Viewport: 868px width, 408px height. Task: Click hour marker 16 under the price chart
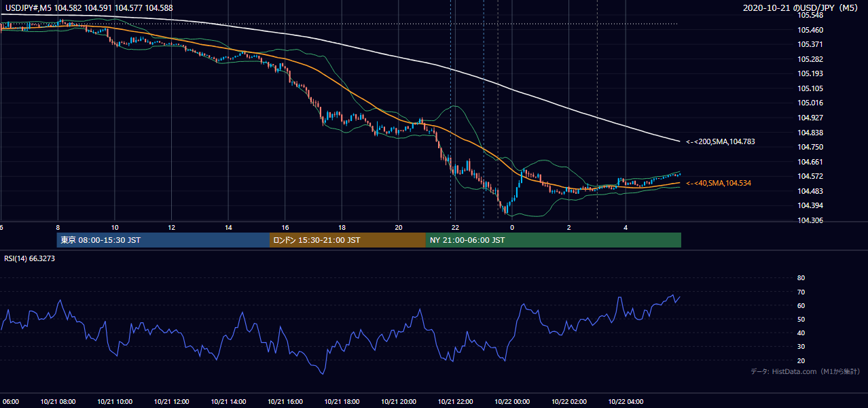285,227
